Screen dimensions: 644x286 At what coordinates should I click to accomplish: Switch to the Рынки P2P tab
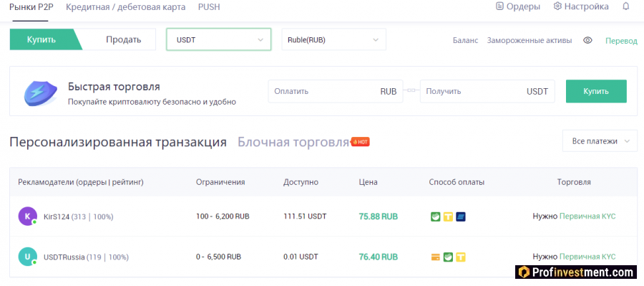click(x=31, y=7)
